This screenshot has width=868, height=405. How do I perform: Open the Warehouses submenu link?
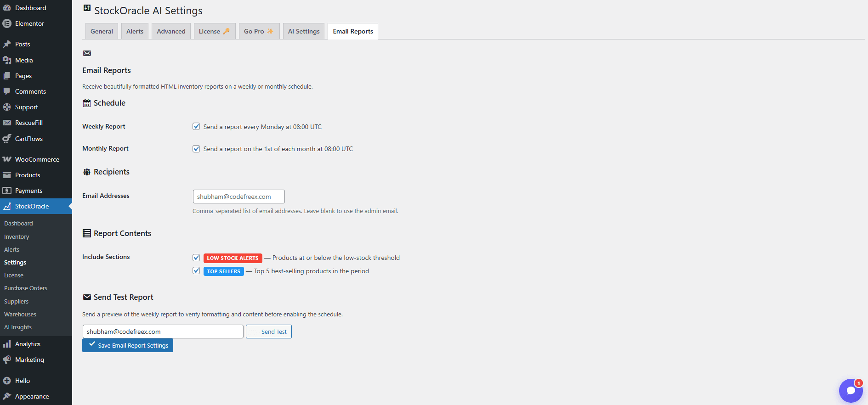[20, 314]
